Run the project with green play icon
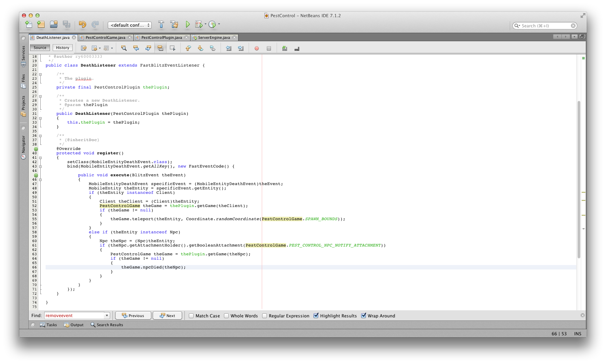Viewport: 606px width, 364px height. tap(188, 24)
